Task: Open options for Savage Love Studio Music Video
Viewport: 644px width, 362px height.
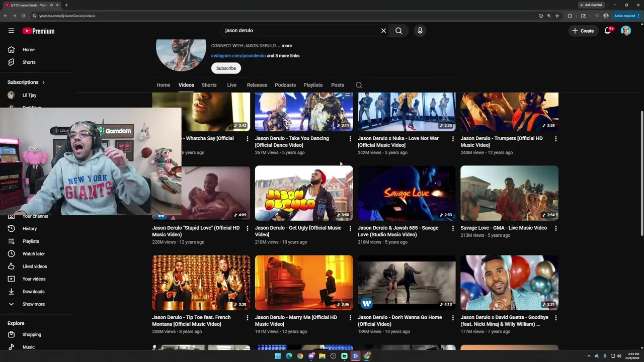Action: click(453, 228)
